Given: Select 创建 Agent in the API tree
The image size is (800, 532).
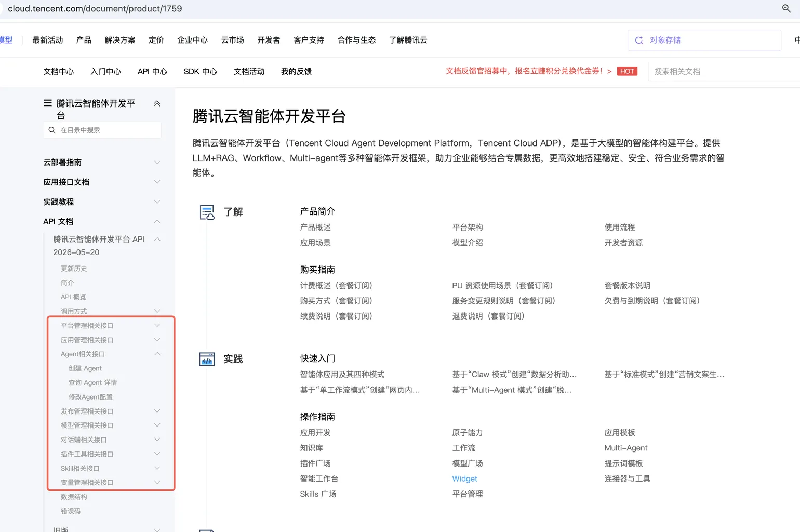Looking at the screenshot, I should tap(85, 368).
